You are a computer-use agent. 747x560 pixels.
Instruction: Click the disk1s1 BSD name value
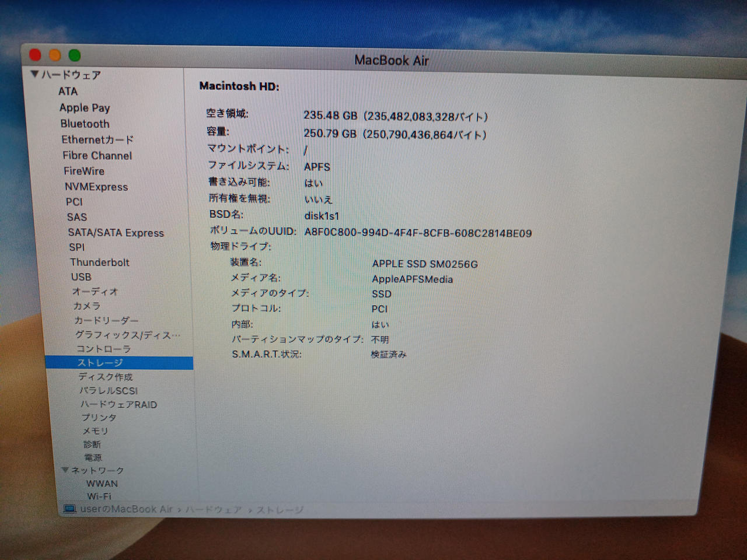[322, 216]
